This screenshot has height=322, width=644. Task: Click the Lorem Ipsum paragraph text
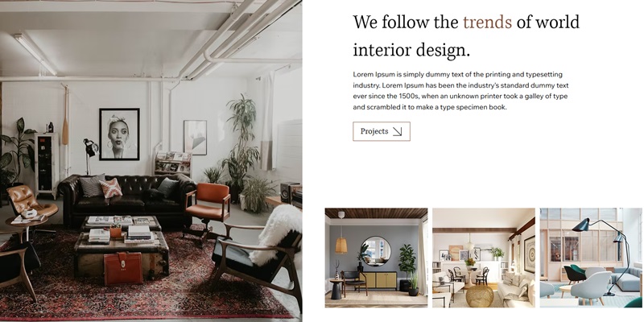[460, 91]
